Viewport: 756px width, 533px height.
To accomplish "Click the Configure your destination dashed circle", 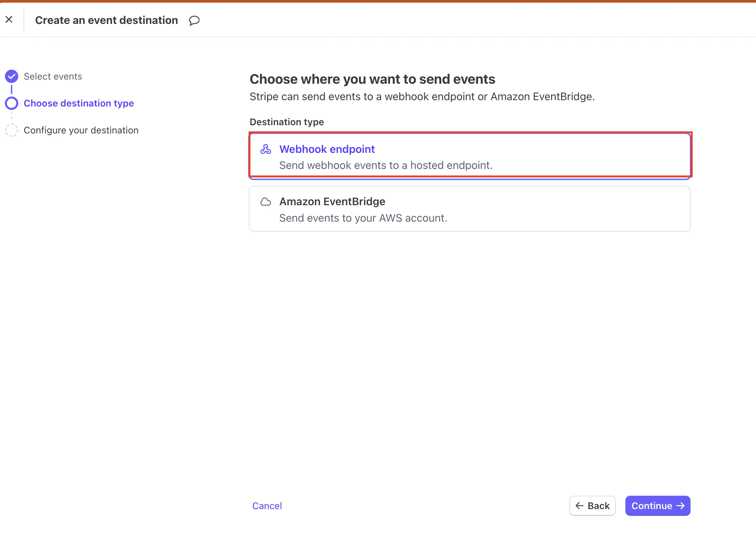I will coord(12,130).
